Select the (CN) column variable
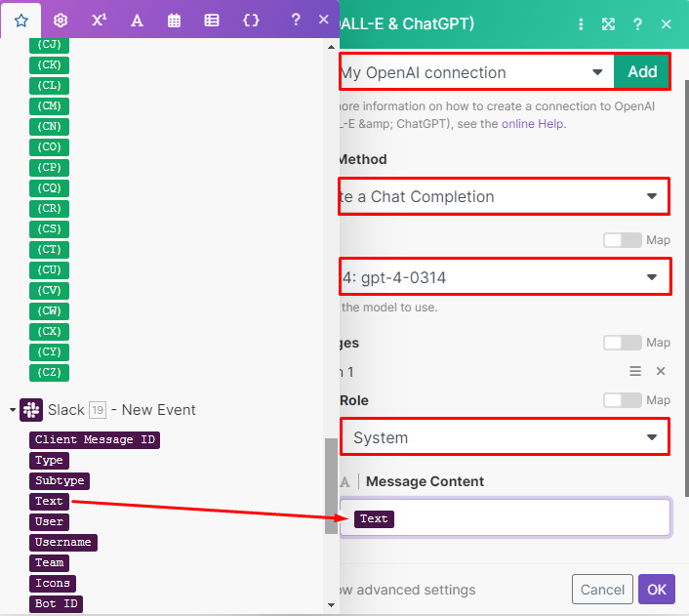Screen dimensions: 689x616 tap(49, 127)
